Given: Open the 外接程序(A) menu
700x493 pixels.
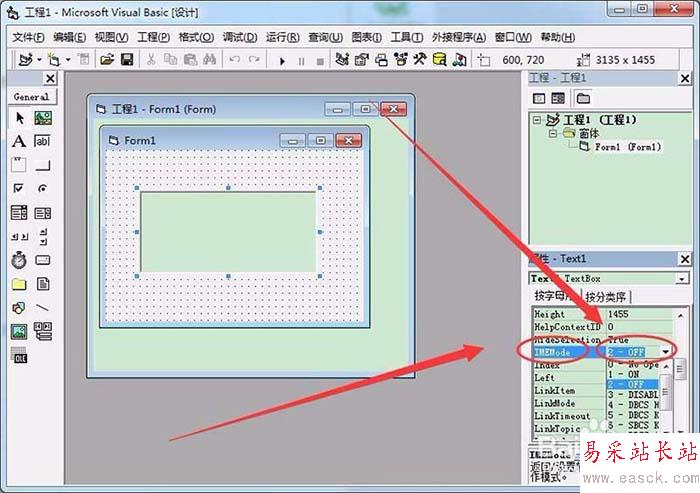Looking at the screenshot, I should 458,38.
